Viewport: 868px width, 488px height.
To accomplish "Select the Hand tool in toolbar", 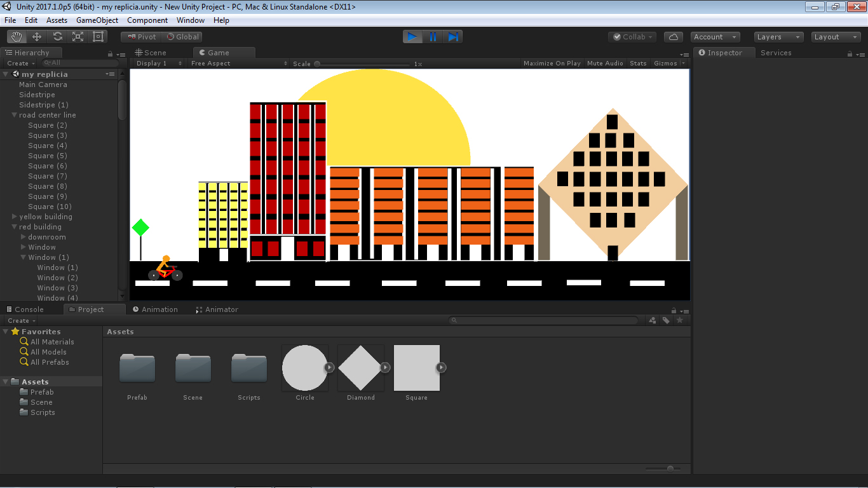I will [x=17, y=37].
